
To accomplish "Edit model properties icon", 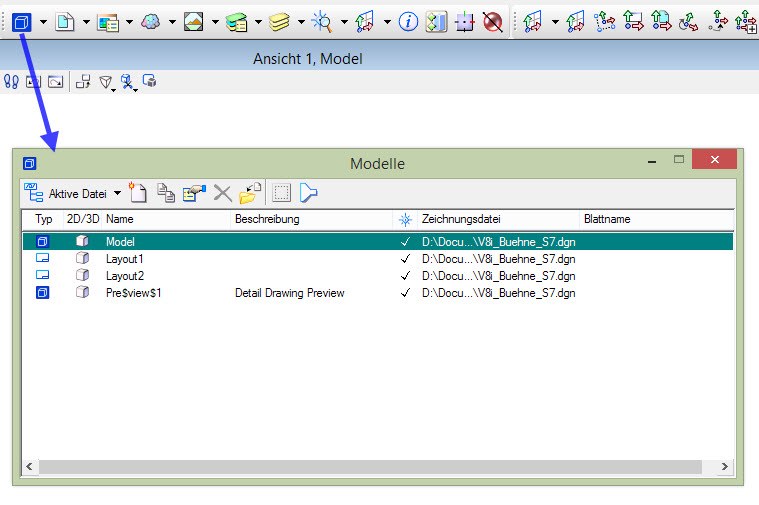I will point(194,193).
